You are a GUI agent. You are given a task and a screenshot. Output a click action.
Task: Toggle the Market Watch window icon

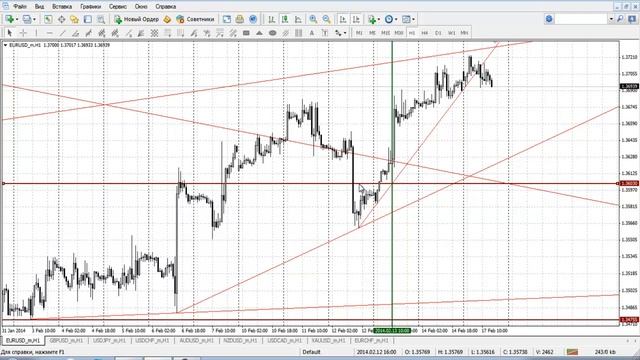(48, 19)
